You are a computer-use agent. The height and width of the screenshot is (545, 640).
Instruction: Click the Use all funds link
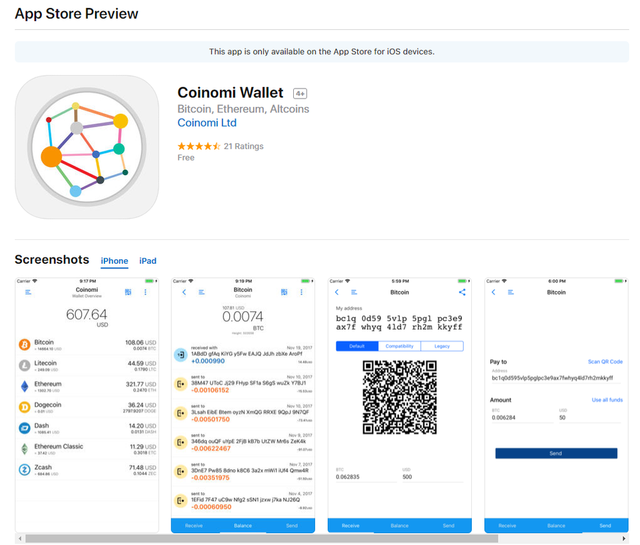pyautogui.click(x=607, y=400)
